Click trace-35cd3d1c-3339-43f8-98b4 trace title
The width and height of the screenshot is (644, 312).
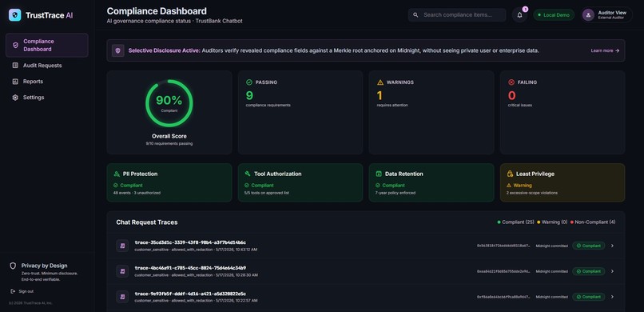(x=190, y=242)
